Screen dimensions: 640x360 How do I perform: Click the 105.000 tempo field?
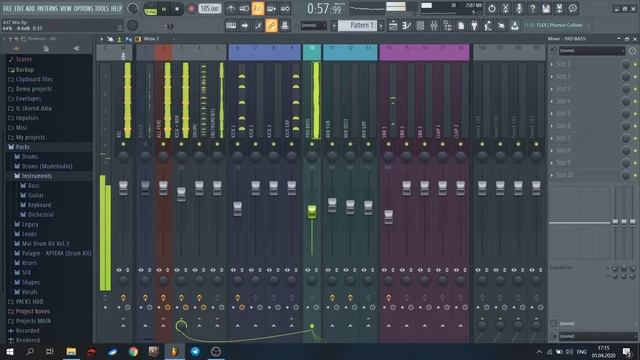coord(210,9)
